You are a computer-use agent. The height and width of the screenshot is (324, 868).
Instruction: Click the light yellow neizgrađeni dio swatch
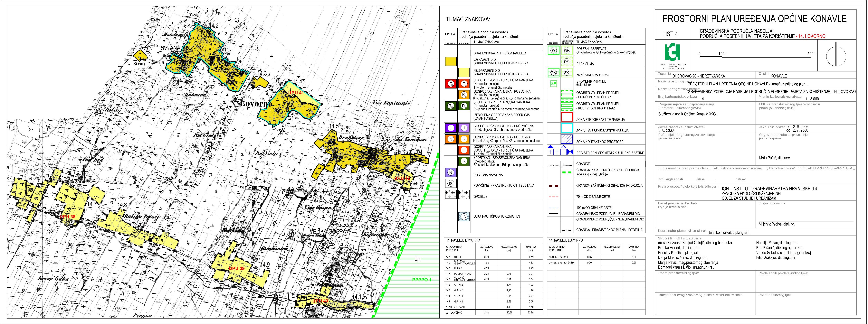point(464,73)
